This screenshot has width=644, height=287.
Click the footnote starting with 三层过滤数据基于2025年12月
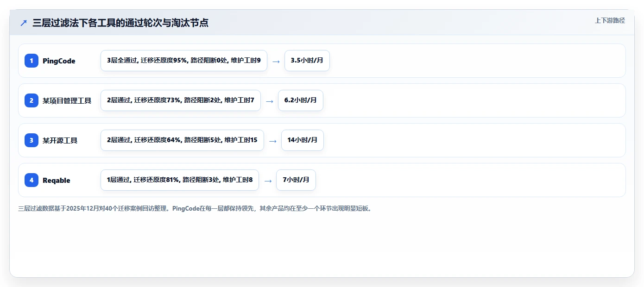click(196, 208)
